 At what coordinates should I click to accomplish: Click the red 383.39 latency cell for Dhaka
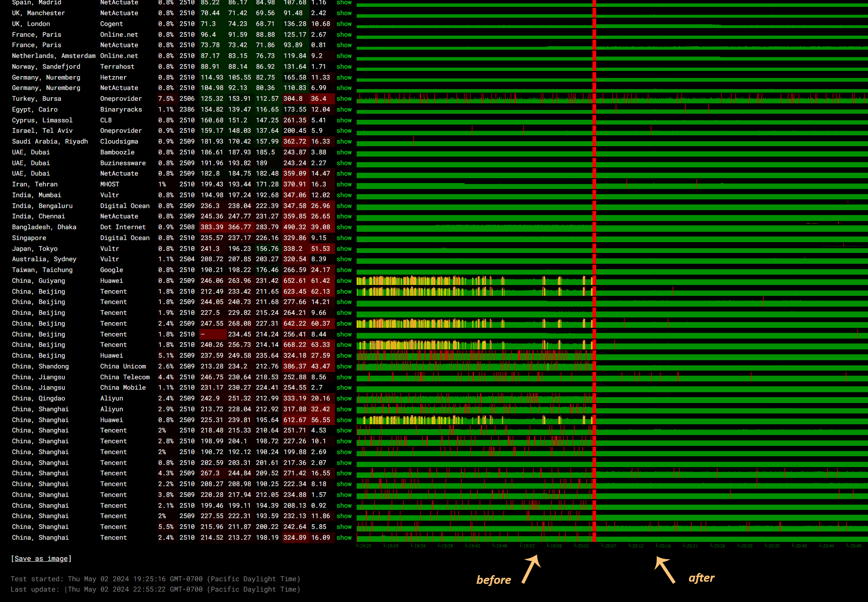(x=212, y=227)
